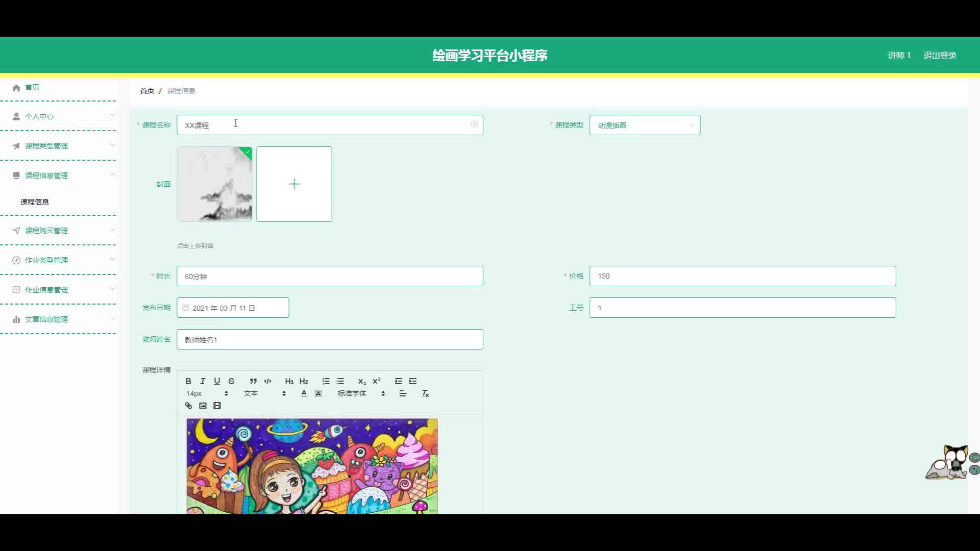The height and width of the screenshot is (551, 980).
Task: Insert a code block in the editor
Action: point(267,381)
